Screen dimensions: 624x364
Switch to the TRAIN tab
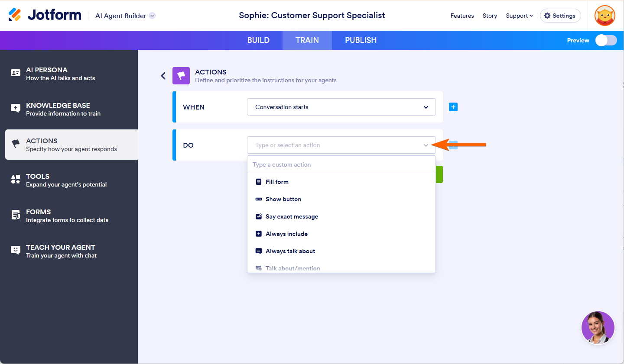coord(307,40)
